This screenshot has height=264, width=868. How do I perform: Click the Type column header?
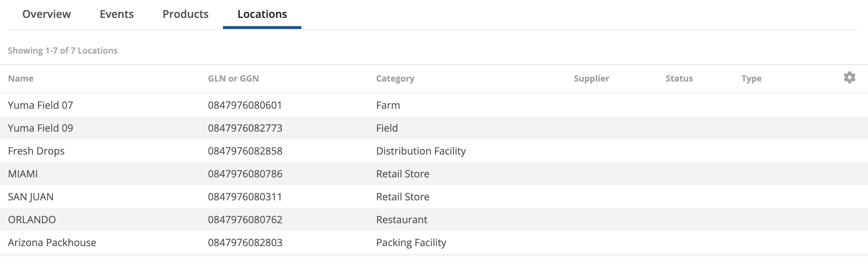752,78
